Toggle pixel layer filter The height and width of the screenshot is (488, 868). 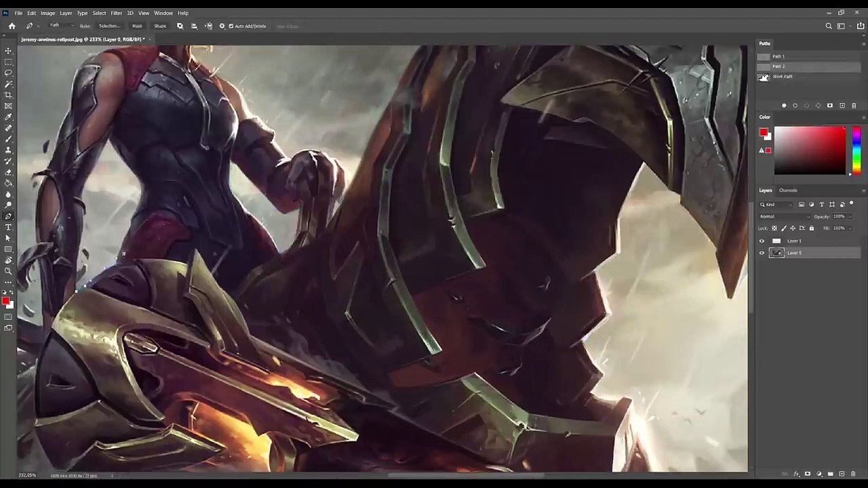tap(802, 205)
